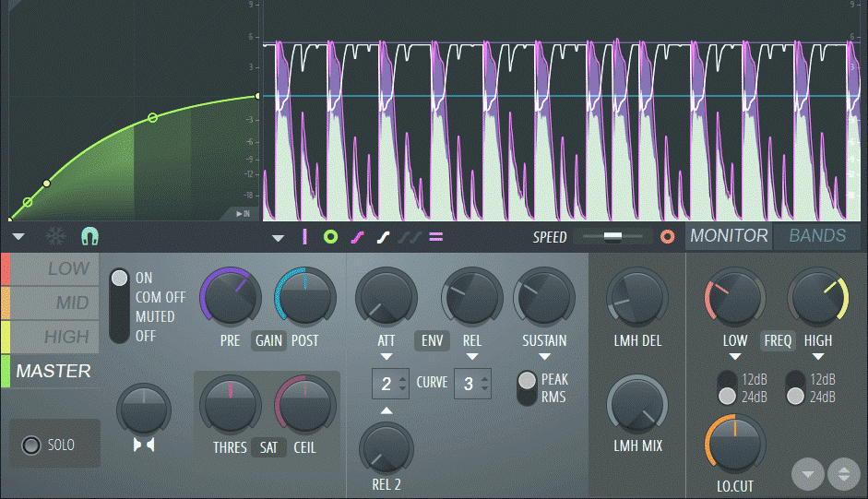The height and width of the screenshot is (499, 868).
Task: Select the MASTER band tab
Action: [x=50, y=371]
